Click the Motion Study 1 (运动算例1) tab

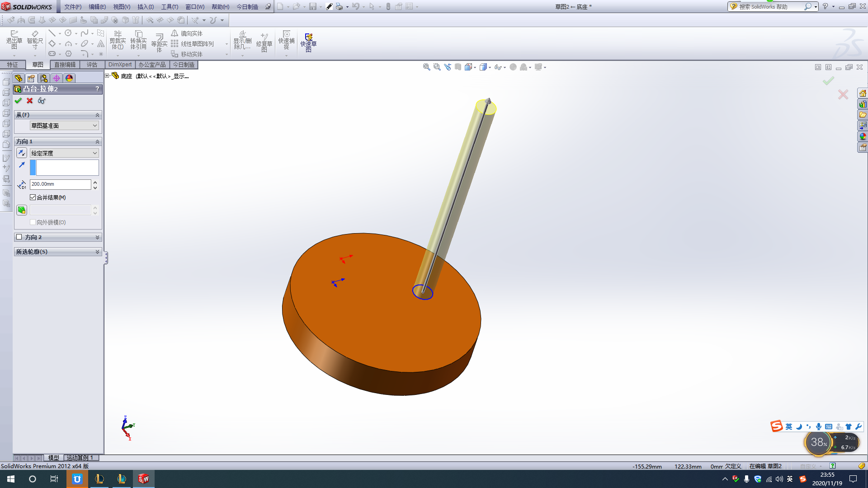[80, 458]
